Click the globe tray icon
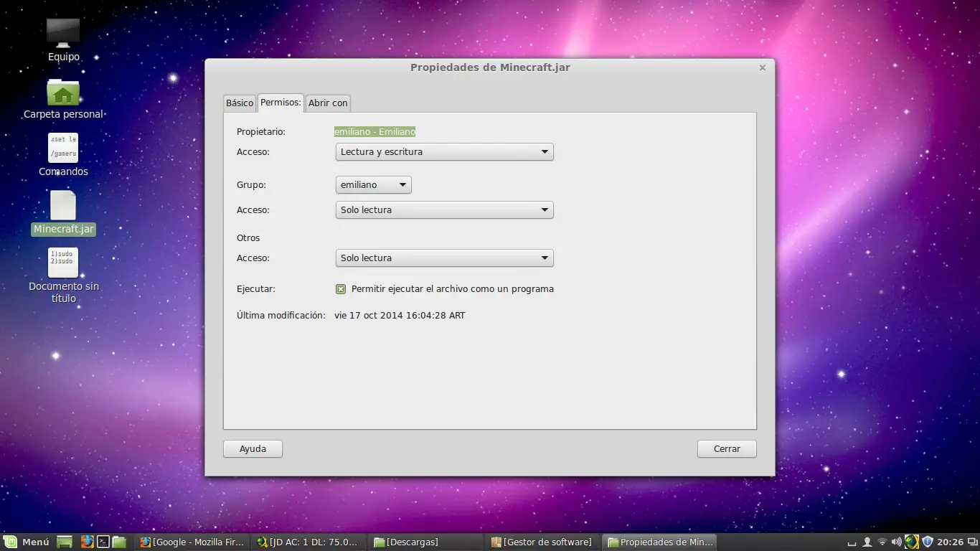The image size is (980, 551). [x=912, y=542]
